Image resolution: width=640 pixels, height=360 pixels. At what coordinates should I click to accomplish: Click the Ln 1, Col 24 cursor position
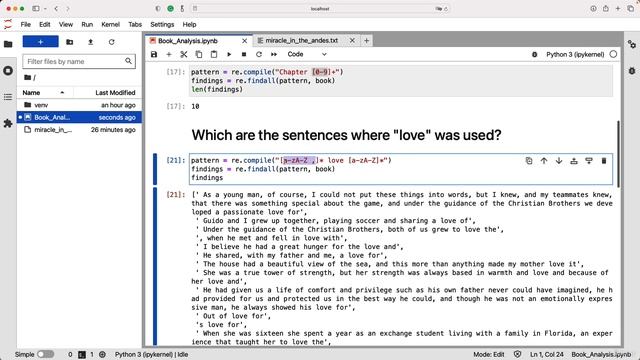547,354
